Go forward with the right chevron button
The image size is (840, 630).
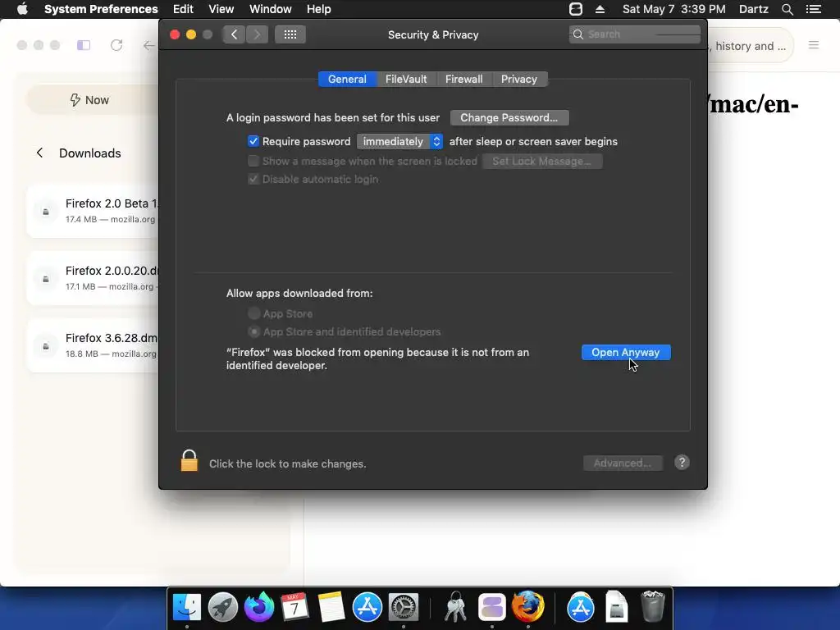(257, 34)
